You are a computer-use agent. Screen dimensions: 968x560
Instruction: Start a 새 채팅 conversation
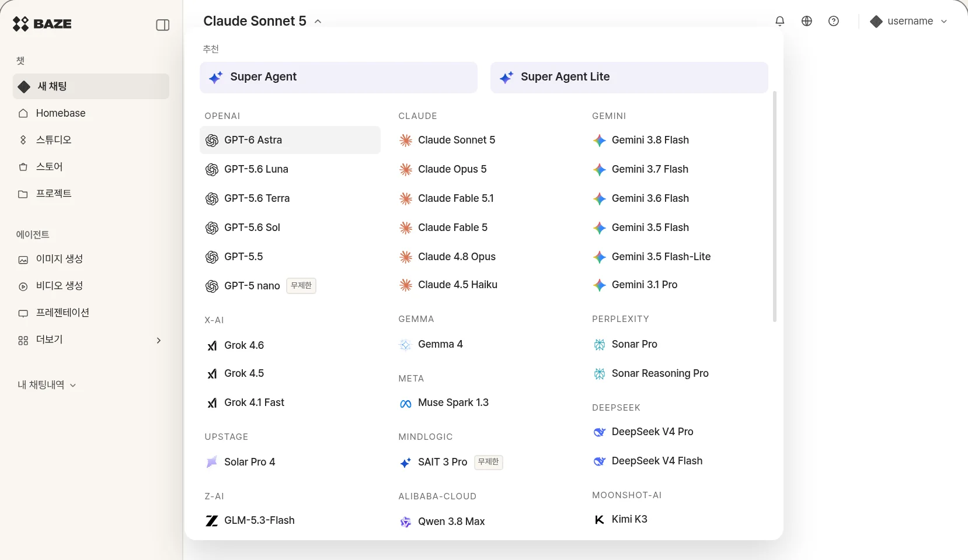tap(91, 86)
